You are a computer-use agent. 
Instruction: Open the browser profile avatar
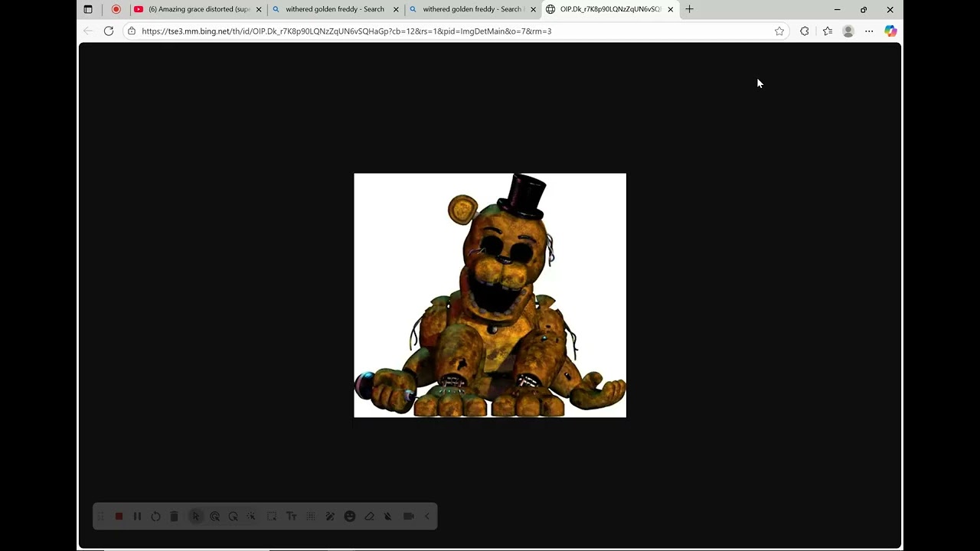click(848, 31)
